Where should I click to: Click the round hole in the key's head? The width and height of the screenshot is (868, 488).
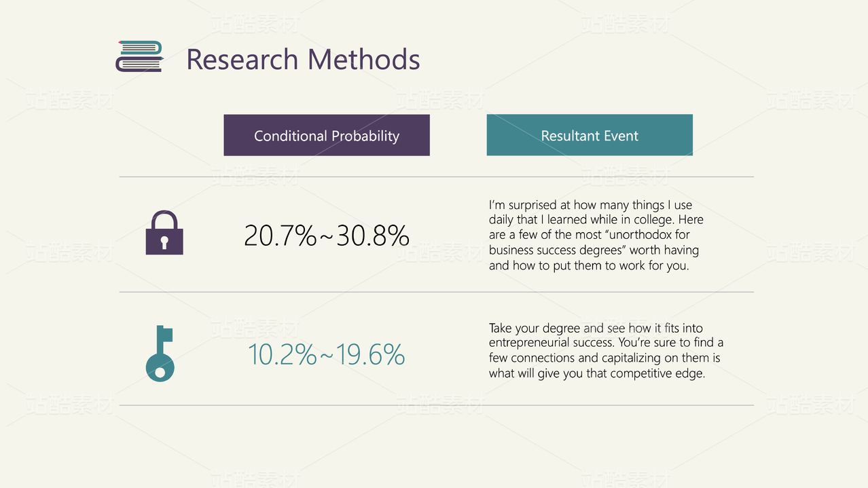point(160,372)
